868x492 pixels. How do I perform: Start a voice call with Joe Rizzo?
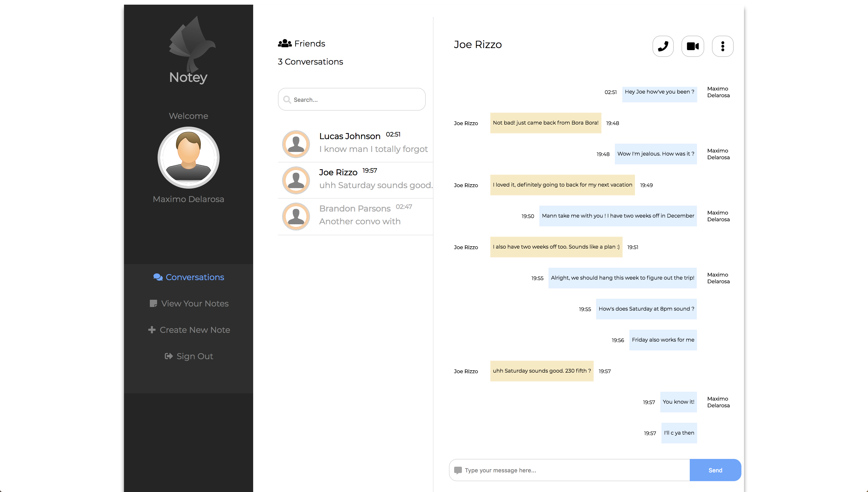pyautogui.click(x=663, y=46)
